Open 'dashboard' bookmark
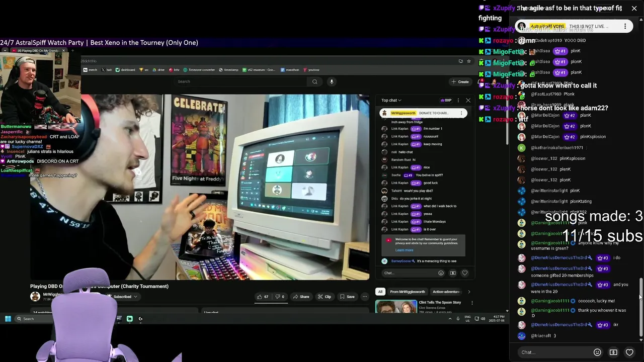The image size is (644, 362). click(125, 70)
